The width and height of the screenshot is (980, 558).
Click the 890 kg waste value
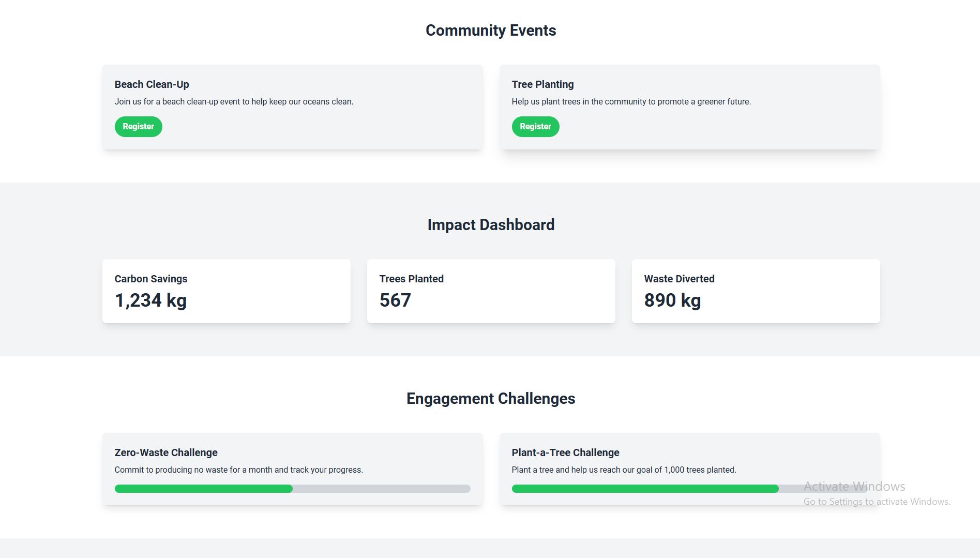tap(672, 300)
